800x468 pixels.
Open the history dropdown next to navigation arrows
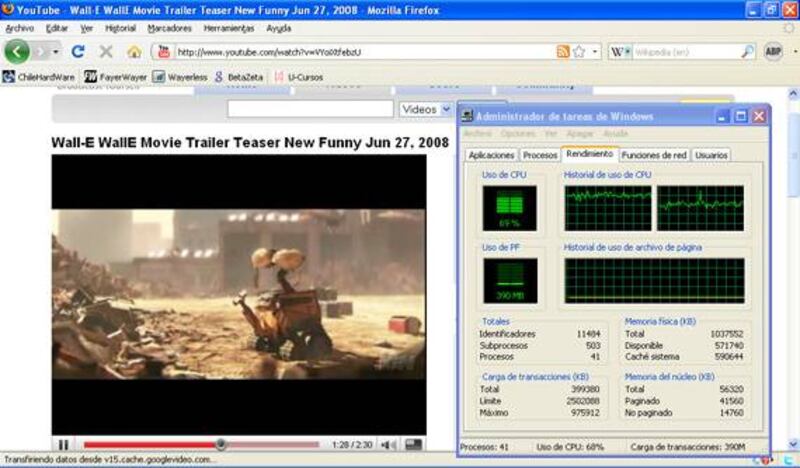pyautogui.click(x=56, y=51)
